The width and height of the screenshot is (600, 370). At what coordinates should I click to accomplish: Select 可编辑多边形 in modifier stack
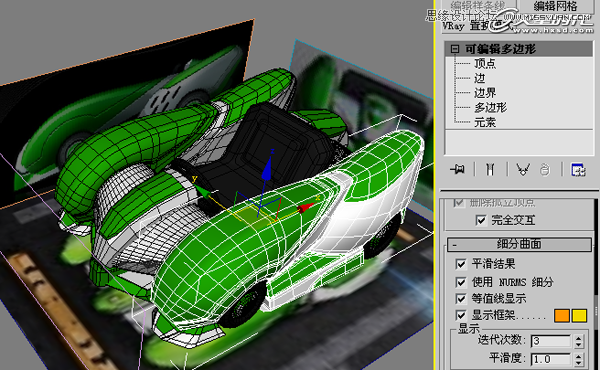[519, 49]
